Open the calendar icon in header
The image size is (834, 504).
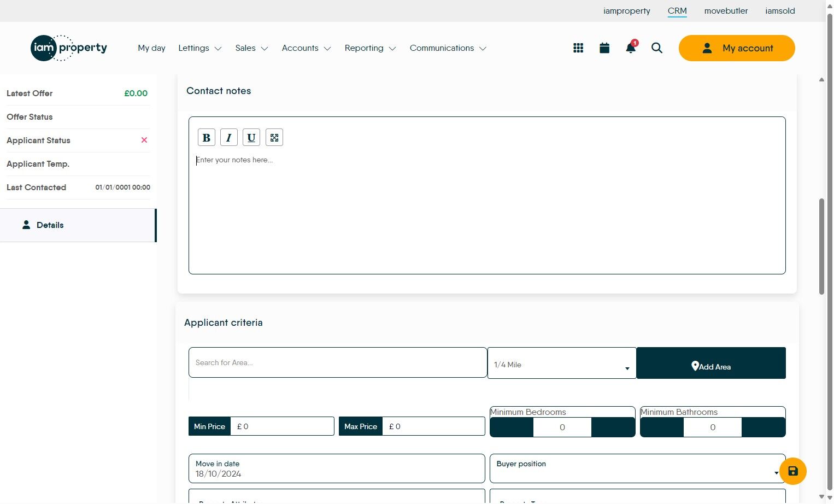(604, 48)
